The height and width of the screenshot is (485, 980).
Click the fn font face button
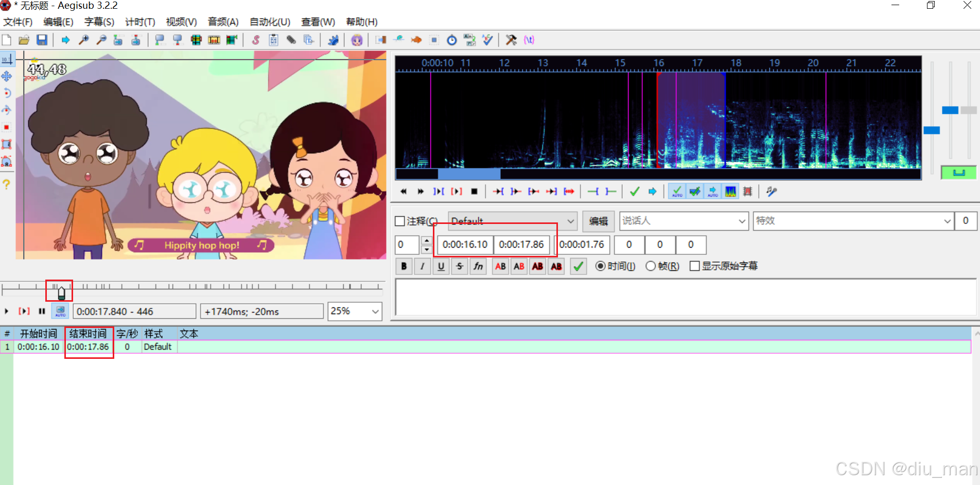click(x=478, y=266)
